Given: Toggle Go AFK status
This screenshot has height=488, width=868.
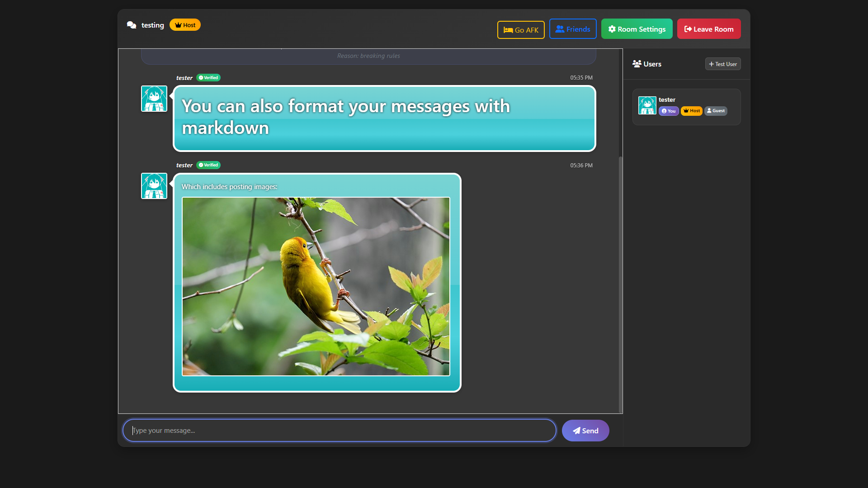Looking at the screenshot, I should [x=521, y=30].
